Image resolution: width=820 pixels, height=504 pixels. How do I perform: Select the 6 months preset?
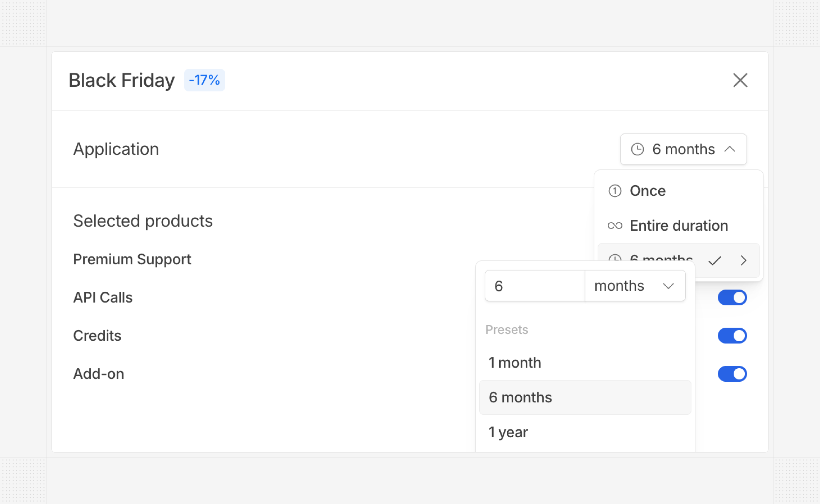point(520,397)
